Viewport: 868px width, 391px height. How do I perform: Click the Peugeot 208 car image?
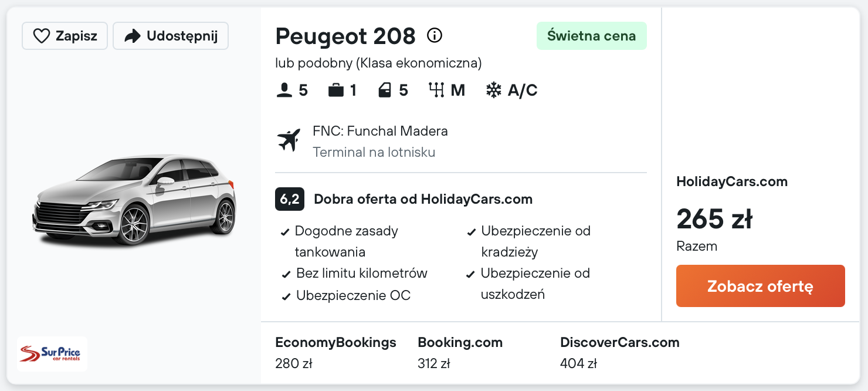click(x=134, y=200)
